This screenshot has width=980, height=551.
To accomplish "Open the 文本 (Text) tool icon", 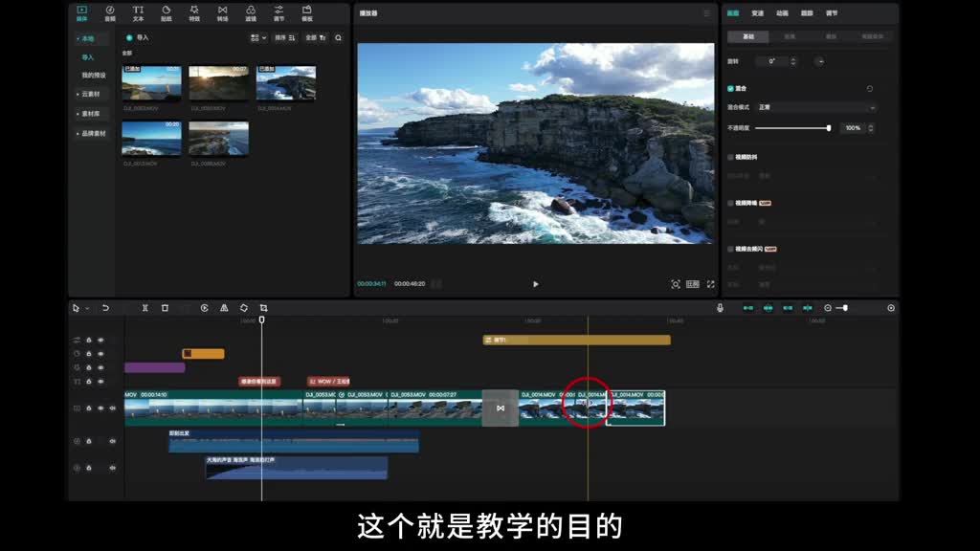I will 138,12.
